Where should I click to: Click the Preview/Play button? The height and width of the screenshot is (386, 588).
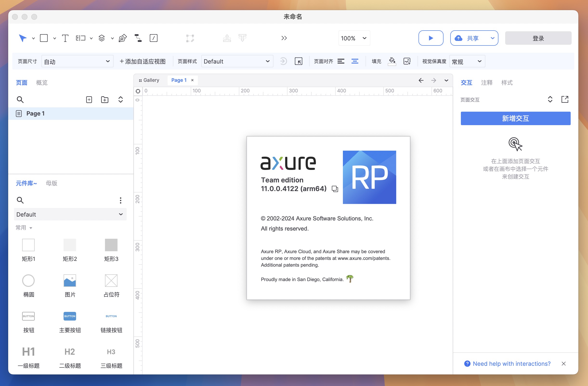click(430, 38)
